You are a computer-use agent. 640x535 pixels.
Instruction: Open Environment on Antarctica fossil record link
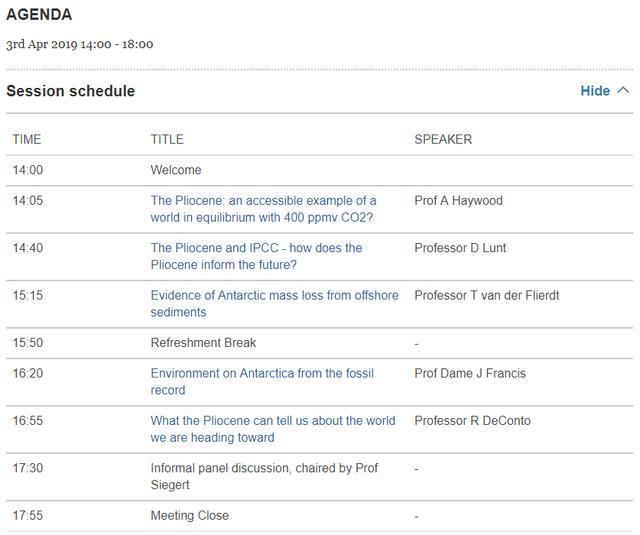[262, 381]
